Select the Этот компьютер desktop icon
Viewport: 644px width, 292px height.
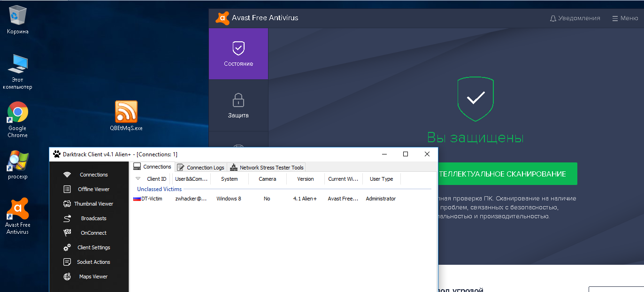(x=18, y=71)
